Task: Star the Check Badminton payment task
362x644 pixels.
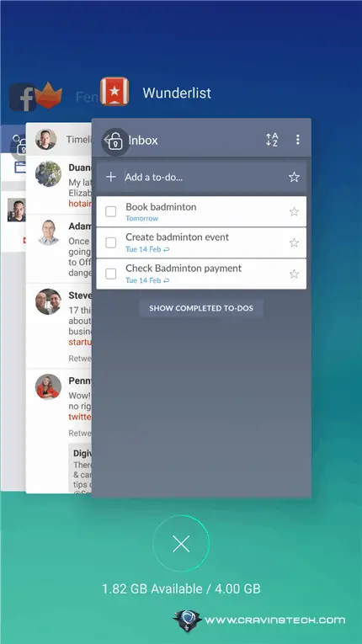Action: [294, 274]
